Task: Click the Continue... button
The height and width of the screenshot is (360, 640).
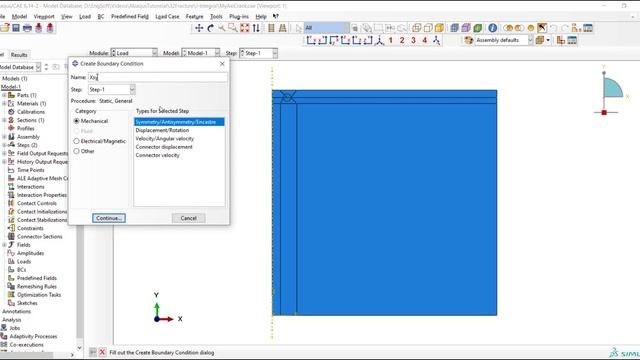Action: coord(109,218)
